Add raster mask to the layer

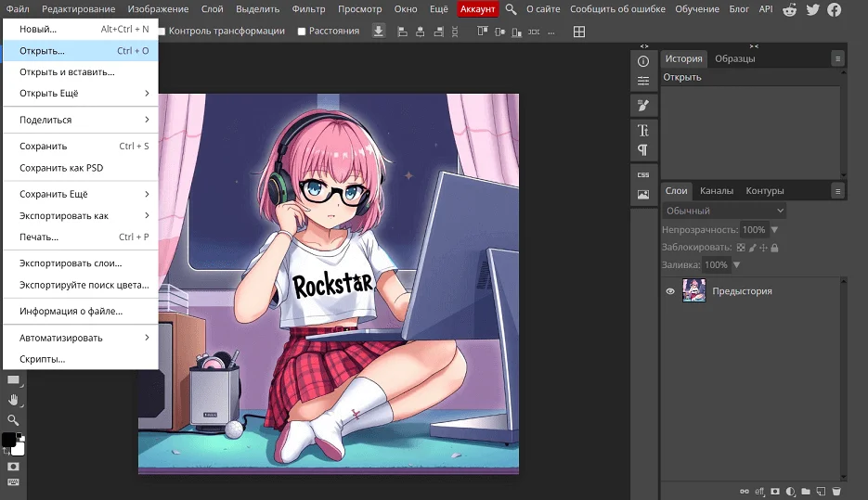pos(775,491)
